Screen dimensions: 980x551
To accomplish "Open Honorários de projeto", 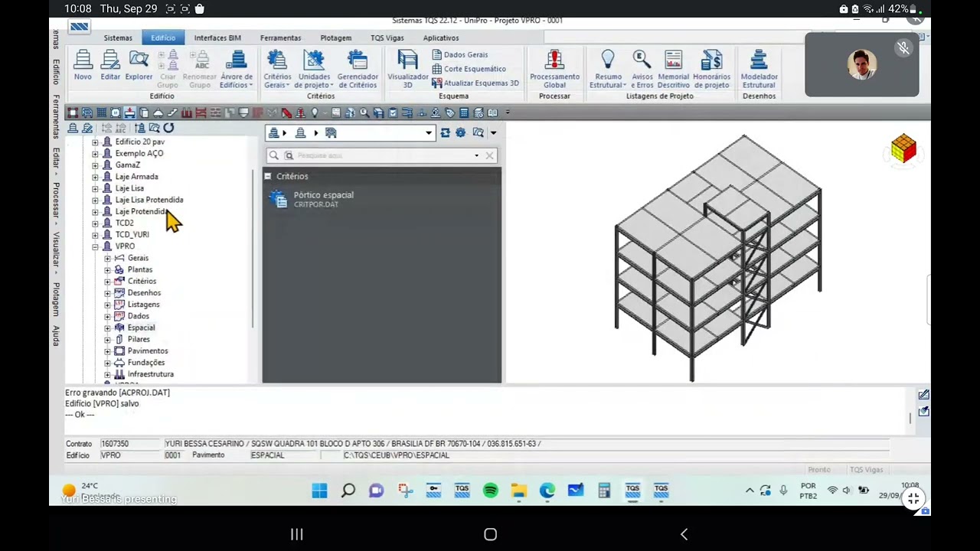I will [x=711, y=69].
